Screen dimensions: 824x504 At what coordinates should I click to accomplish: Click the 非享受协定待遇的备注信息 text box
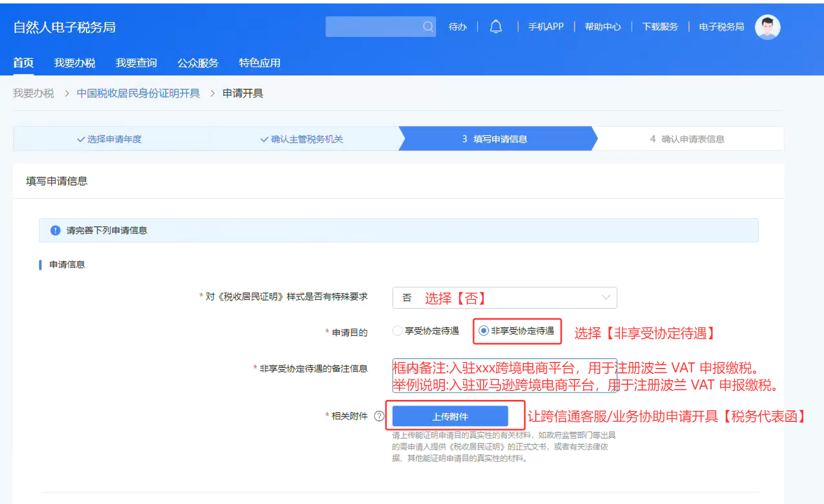pyautogui.click(x=504, y=376)
